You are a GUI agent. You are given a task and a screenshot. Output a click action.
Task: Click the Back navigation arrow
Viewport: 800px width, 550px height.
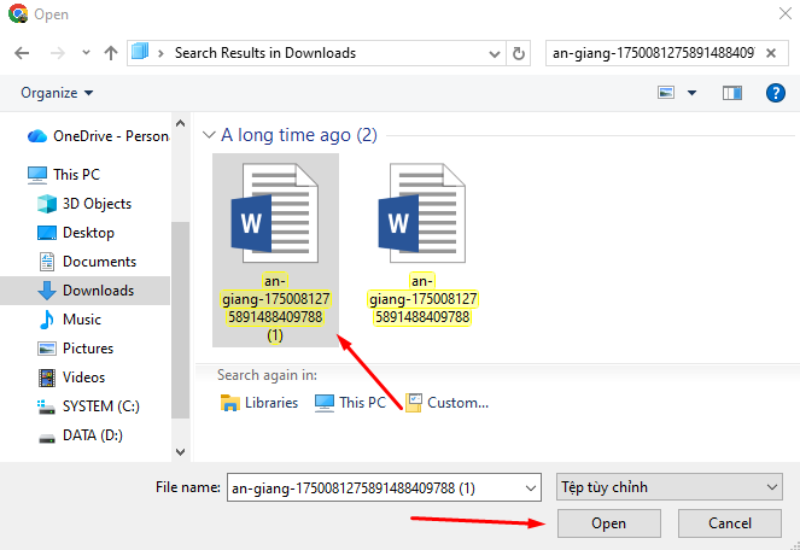coord(22,53)
